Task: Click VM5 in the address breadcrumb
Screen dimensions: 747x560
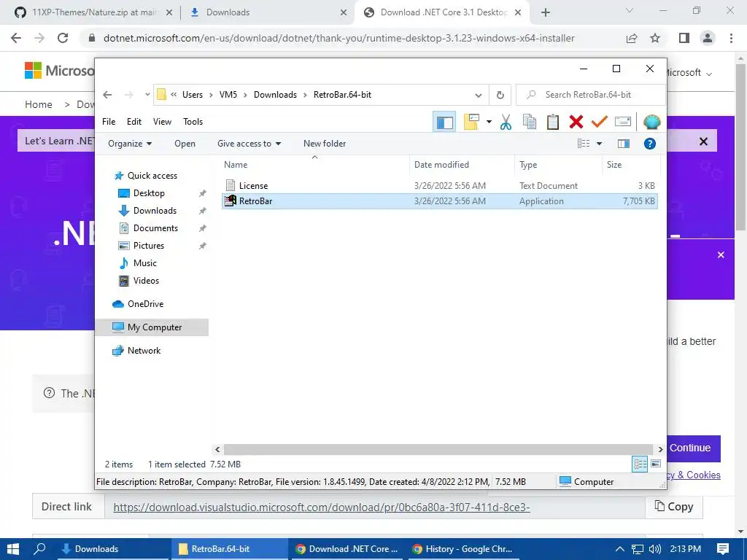Action: [x=228, y=95]
